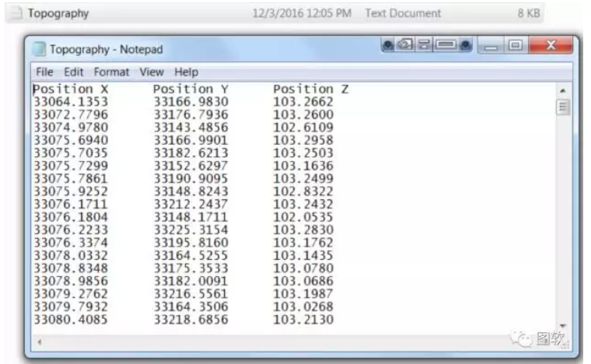Click the value 33166.9830

tap(191, 102)
